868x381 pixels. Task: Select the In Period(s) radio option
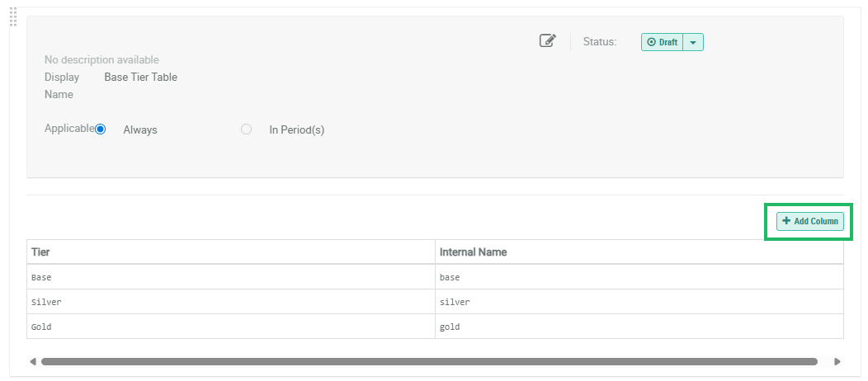point(246,129)
